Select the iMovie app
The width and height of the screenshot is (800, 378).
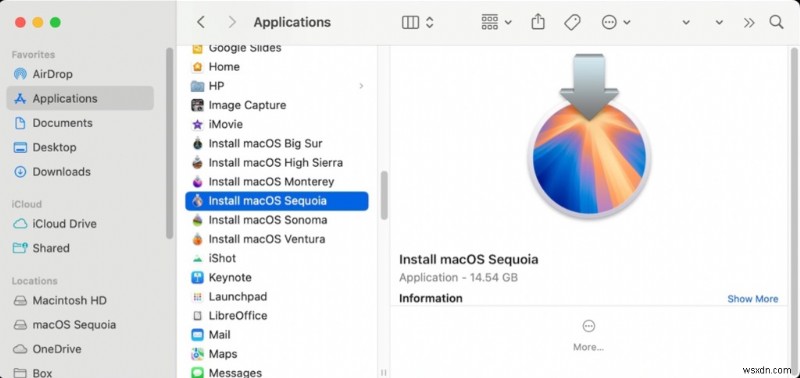(x=277, y=124)
